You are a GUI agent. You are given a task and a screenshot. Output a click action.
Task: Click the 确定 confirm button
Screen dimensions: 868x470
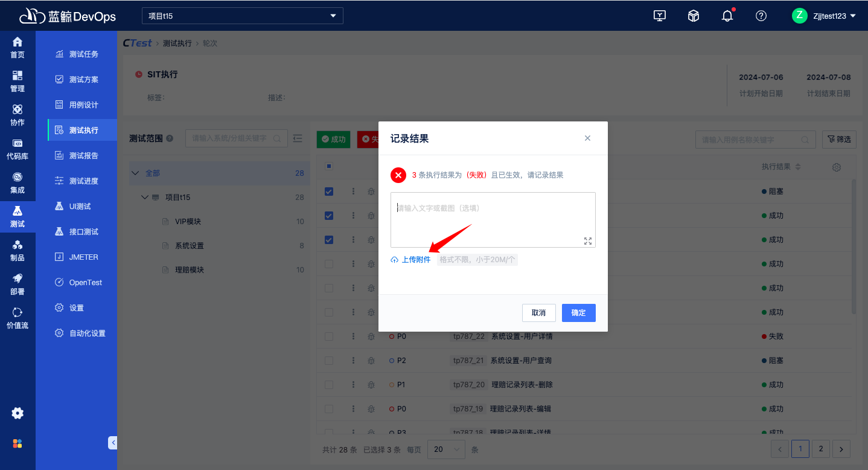[x=579, y=313]
